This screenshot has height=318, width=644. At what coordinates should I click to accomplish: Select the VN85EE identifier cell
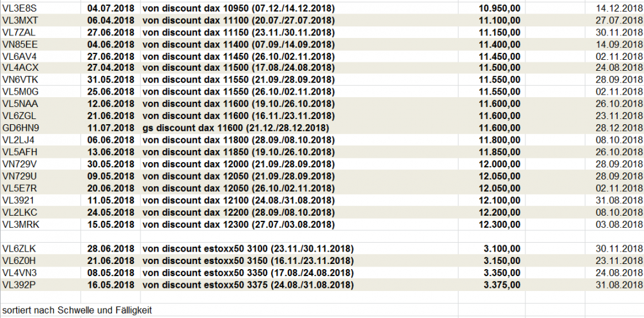[21, 44]
